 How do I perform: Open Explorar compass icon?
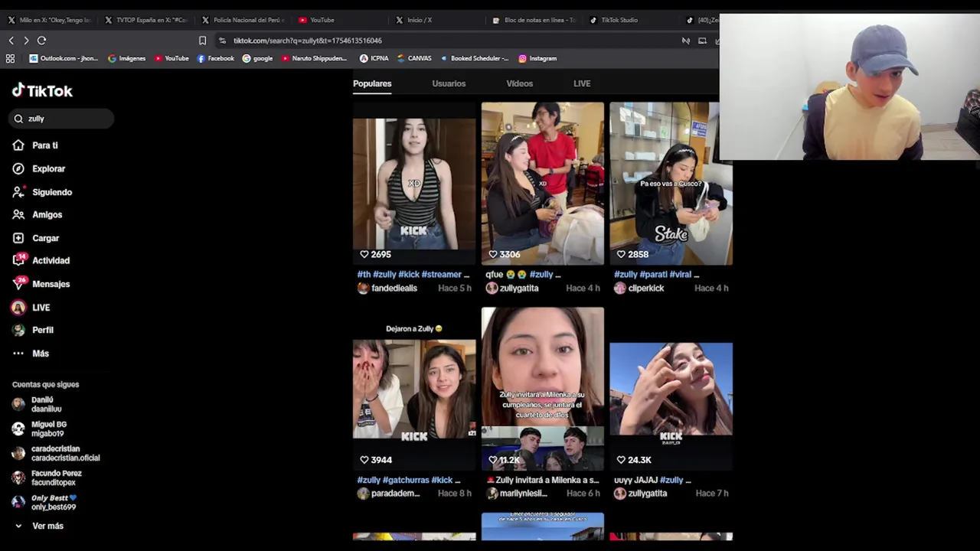pos(18,168)
